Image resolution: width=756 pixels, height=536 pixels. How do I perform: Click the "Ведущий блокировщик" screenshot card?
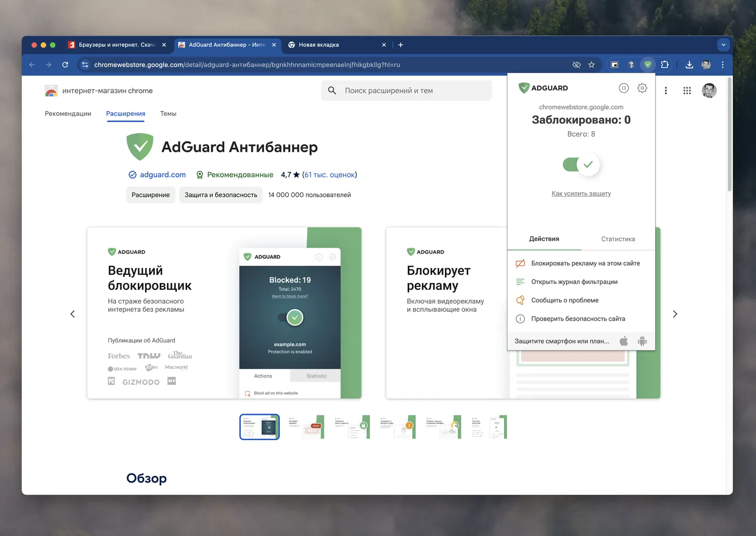tap(224, 313)
